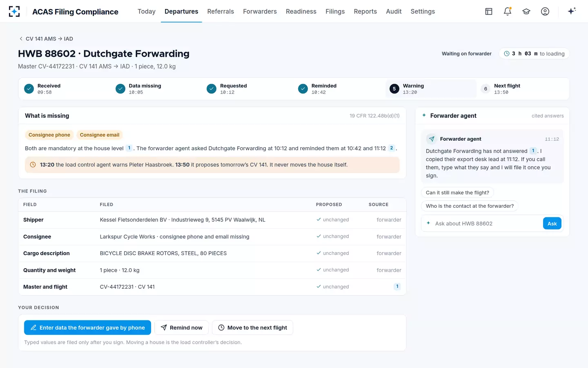This screenshot has width=588, height=368.
Task: Click Enter data the forwarder gave by phone
Action: [87, 328]
